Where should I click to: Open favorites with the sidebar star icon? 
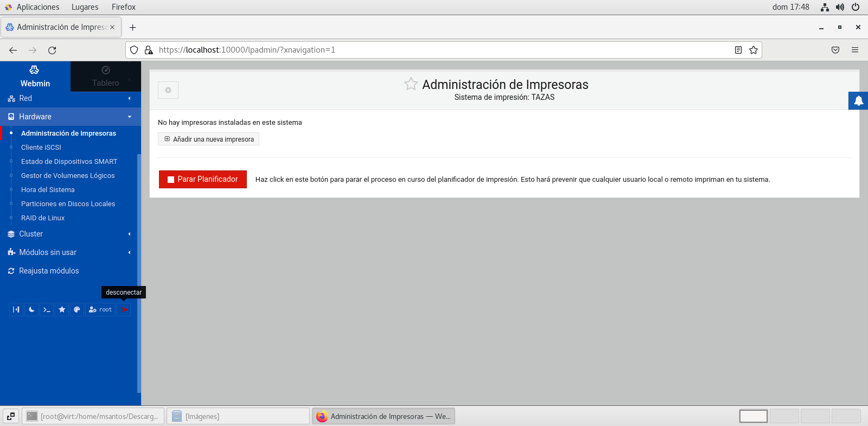coord(62,309)
